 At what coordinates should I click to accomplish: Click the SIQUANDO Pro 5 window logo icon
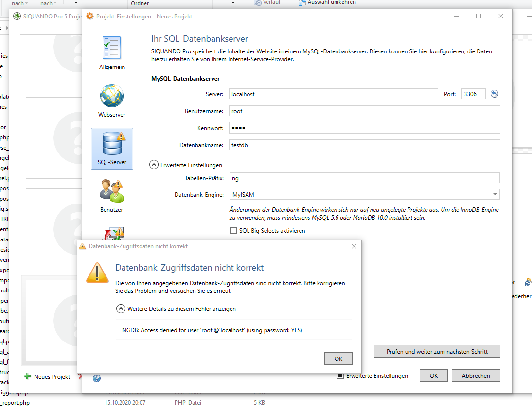[x=17, y=16]
